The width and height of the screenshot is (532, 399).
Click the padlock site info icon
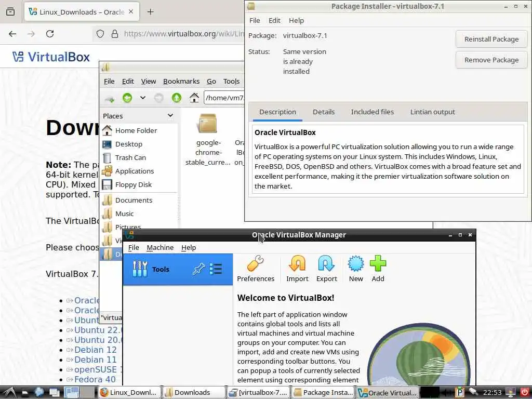115,34
